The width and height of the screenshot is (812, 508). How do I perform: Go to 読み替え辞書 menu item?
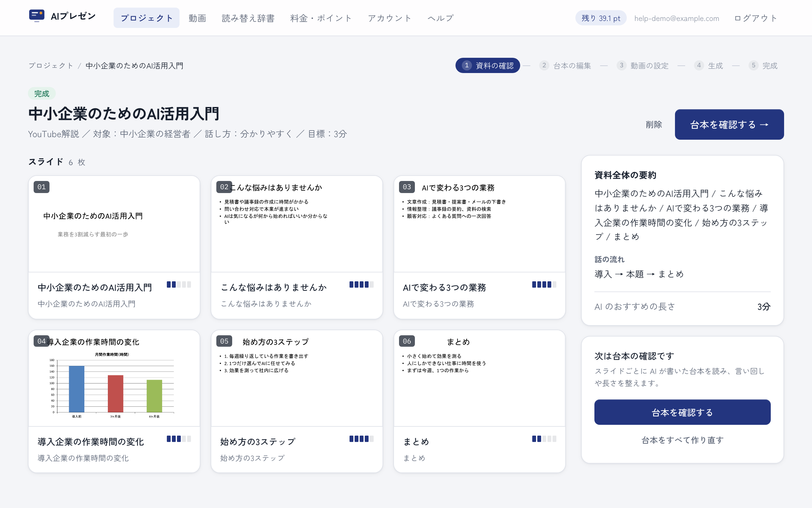click(x=248, y=18)
